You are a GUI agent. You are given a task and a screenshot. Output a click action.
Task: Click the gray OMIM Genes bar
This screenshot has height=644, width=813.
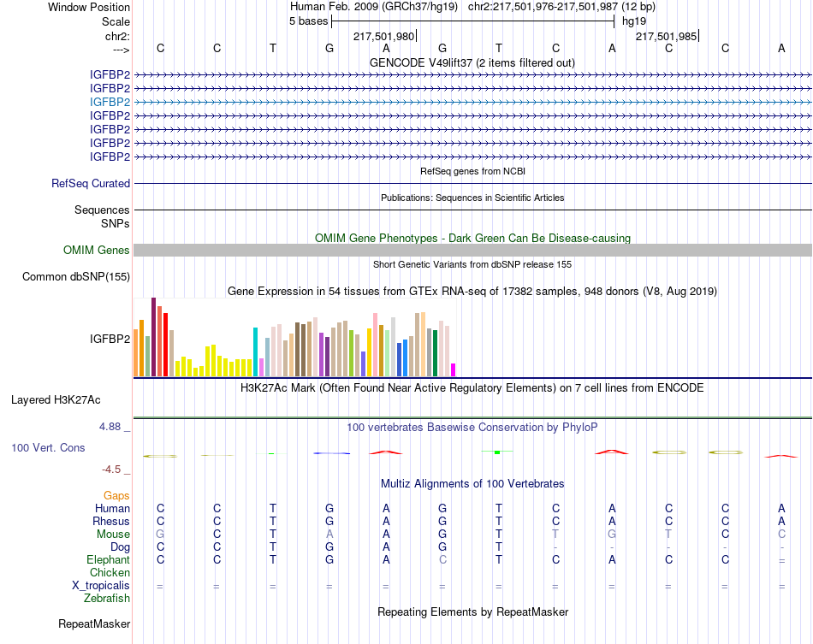coord(472,251)
